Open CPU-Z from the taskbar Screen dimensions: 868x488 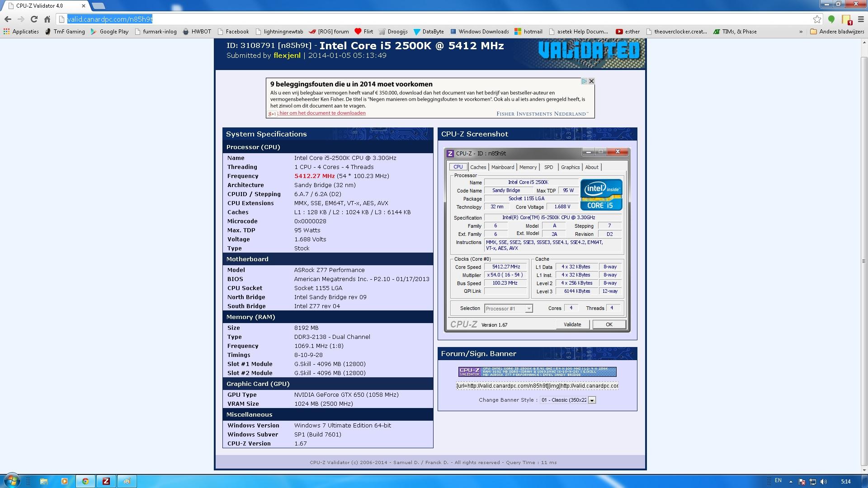click(x=106, y=481)
